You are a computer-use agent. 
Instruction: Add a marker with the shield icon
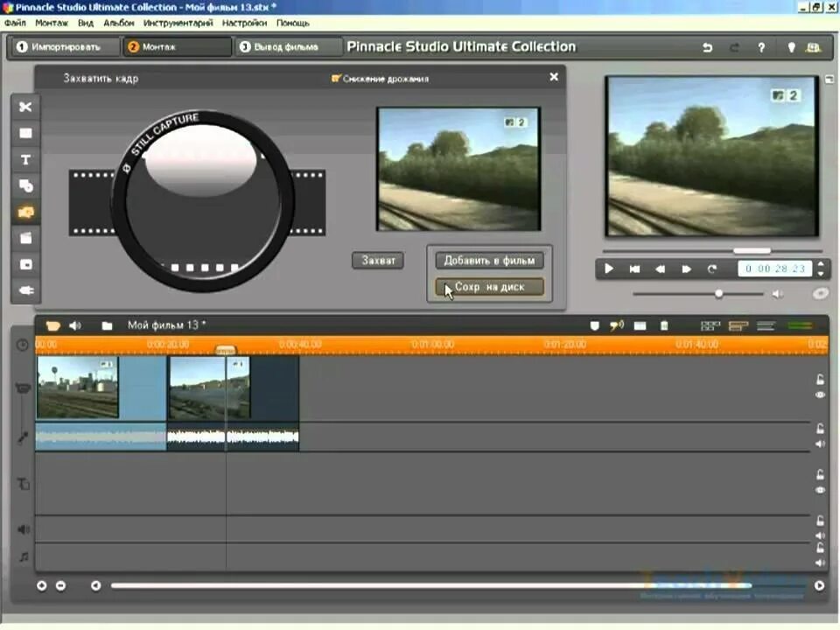click(594, 325)
